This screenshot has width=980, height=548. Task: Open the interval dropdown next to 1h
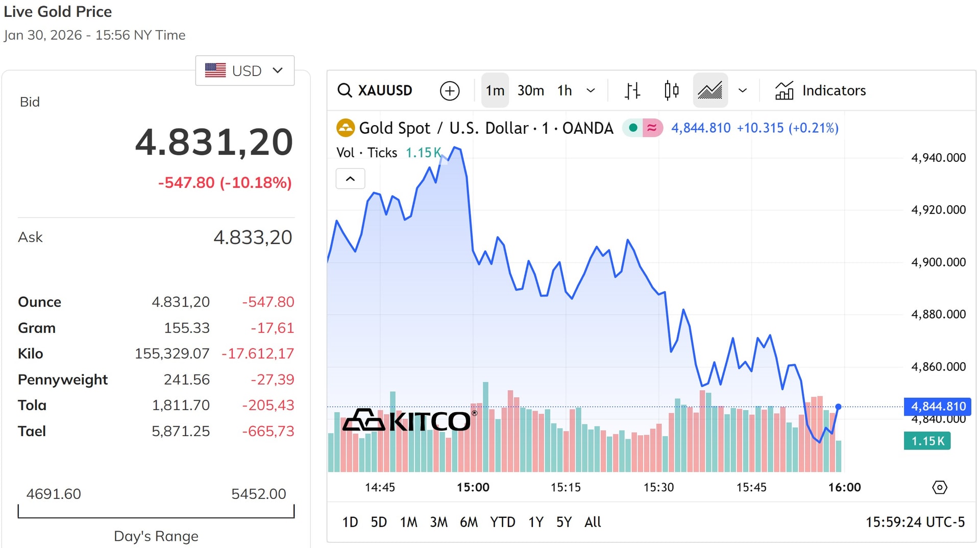[x=591, y=90]
